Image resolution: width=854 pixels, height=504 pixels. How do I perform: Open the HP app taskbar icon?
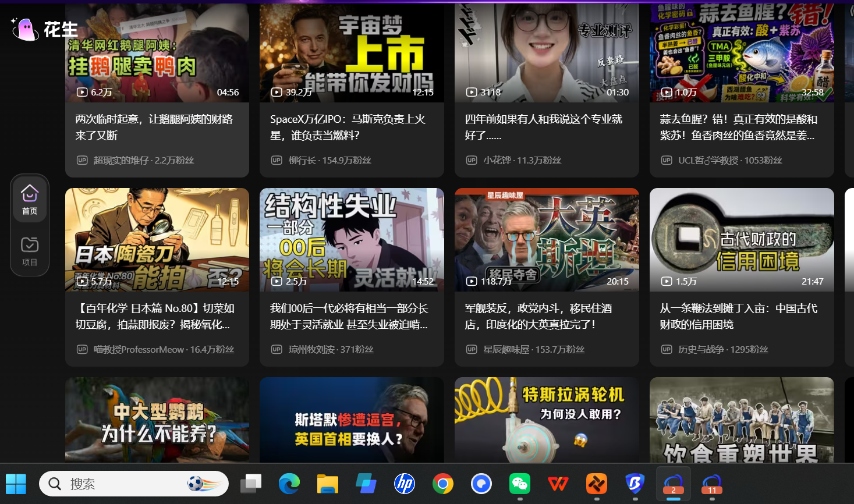(405, 484)
